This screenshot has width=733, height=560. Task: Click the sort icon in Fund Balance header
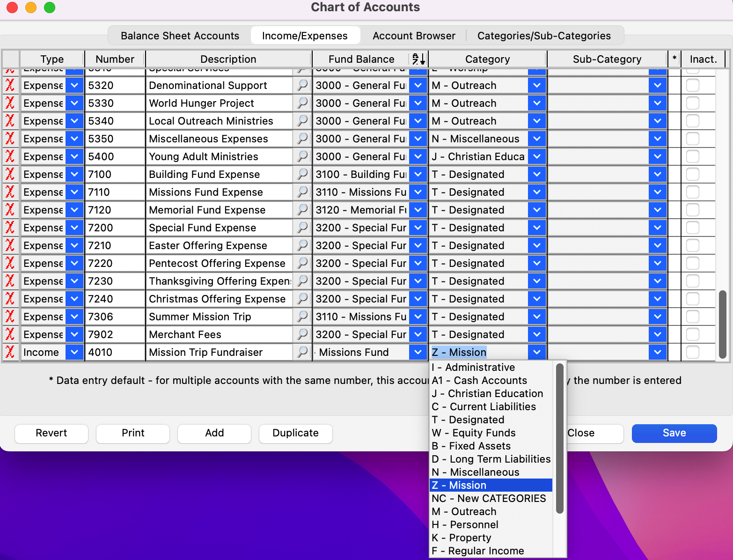pos(418,59)
